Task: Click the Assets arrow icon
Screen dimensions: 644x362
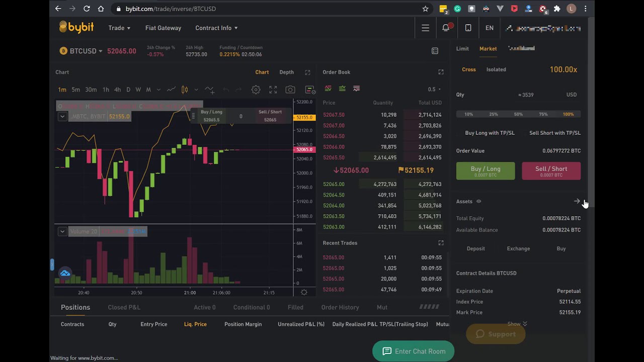Action: (x=577, y=201)
